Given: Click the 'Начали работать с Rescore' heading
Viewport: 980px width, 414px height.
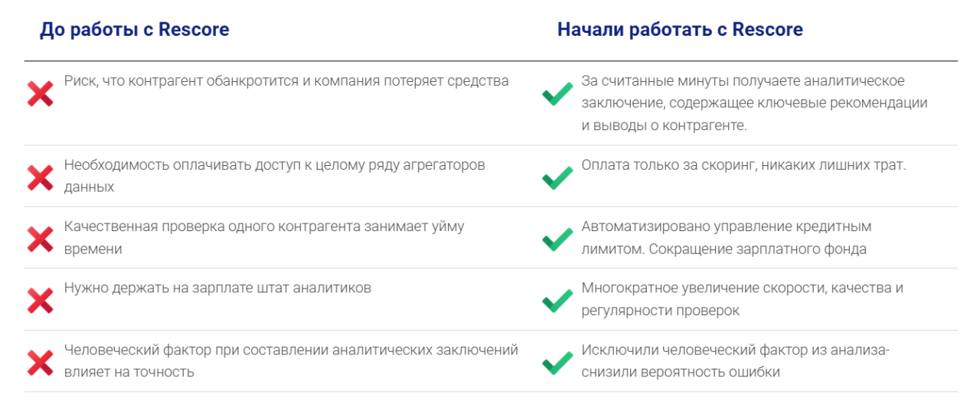Looking at the screenshot, I should (x=680, y=30).
